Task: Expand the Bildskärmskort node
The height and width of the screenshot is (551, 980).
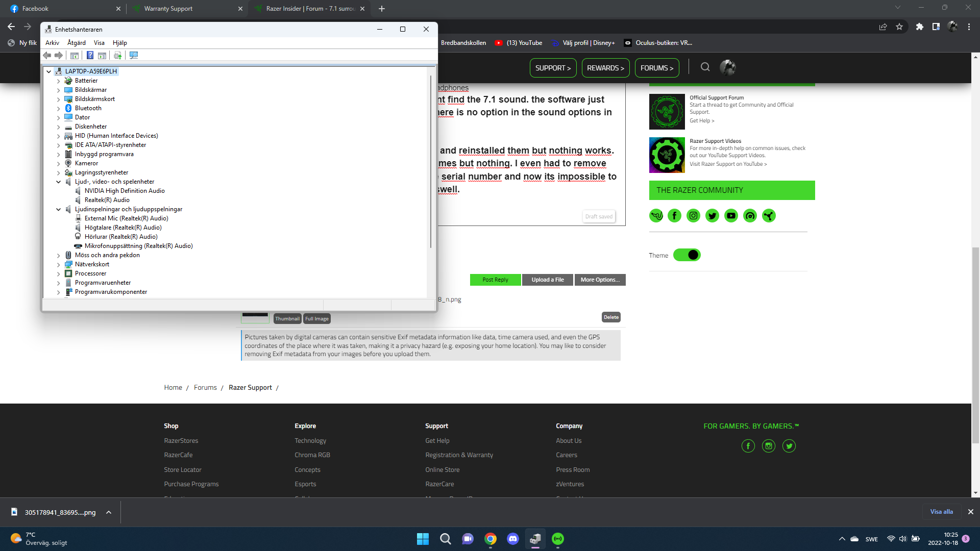Action: tap(58, 99)
